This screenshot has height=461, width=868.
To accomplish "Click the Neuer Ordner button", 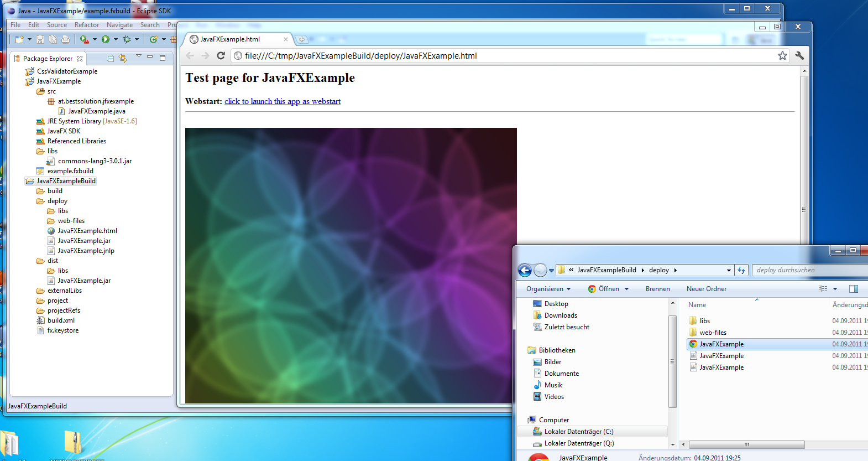I will (x=706, y=289).
